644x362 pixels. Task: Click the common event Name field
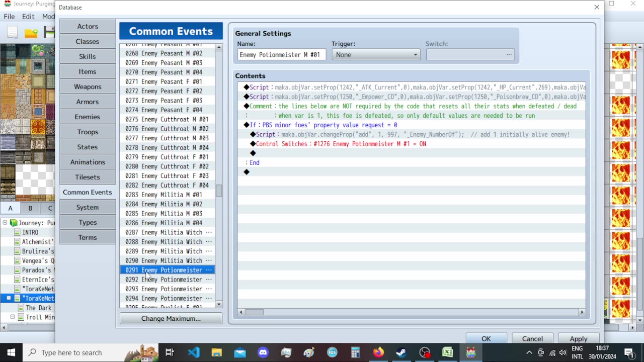click(x=282, y=54)
